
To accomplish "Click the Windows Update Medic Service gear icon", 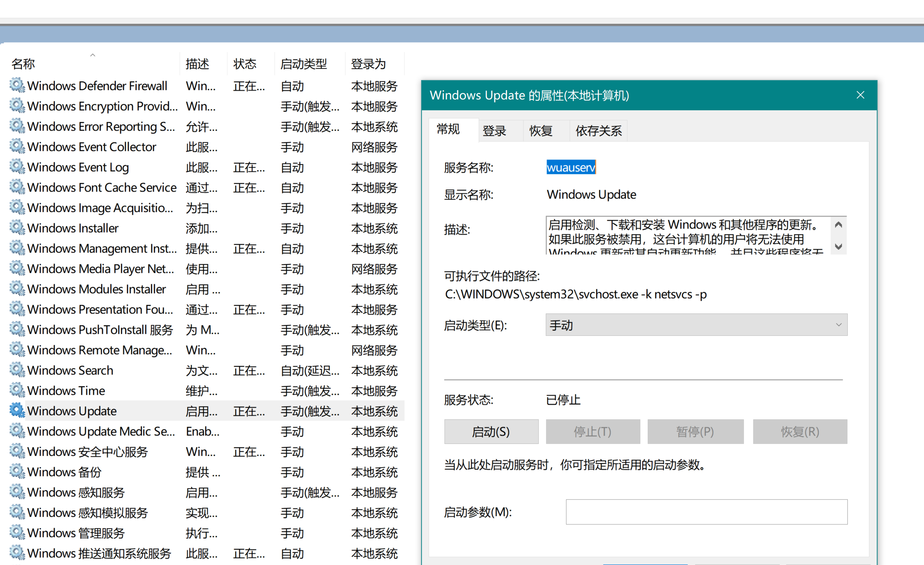I will (x=17, y=431).
